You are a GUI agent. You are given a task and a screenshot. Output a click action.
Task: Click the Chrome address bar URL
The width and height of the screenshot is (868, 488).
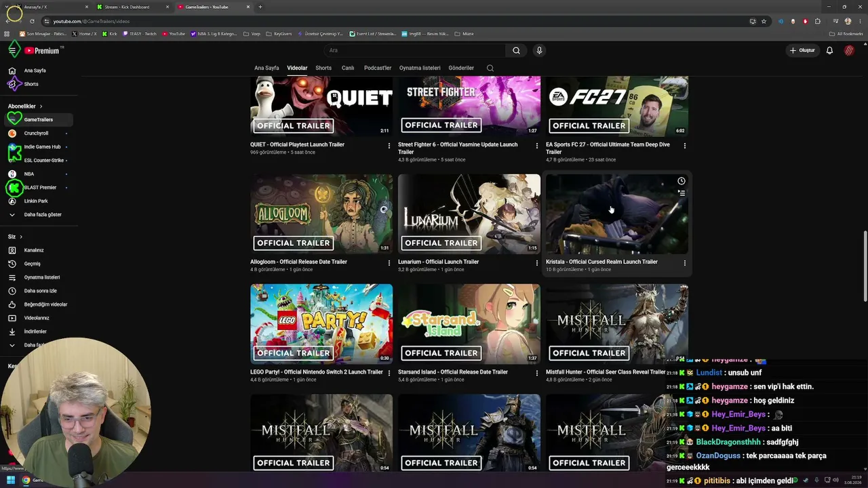[x=92, y=21]
